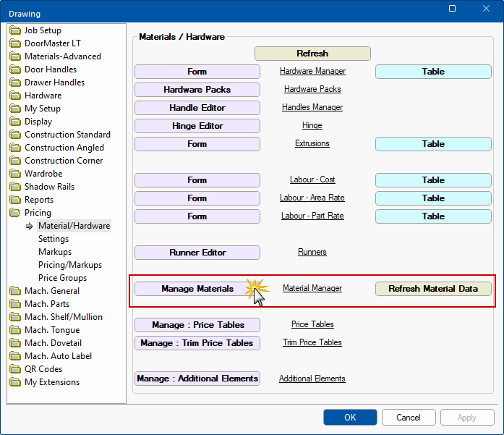This screenshot has height=435, width=504.
Task: Click the Trim Price Tables link
Action: [312, 342]
